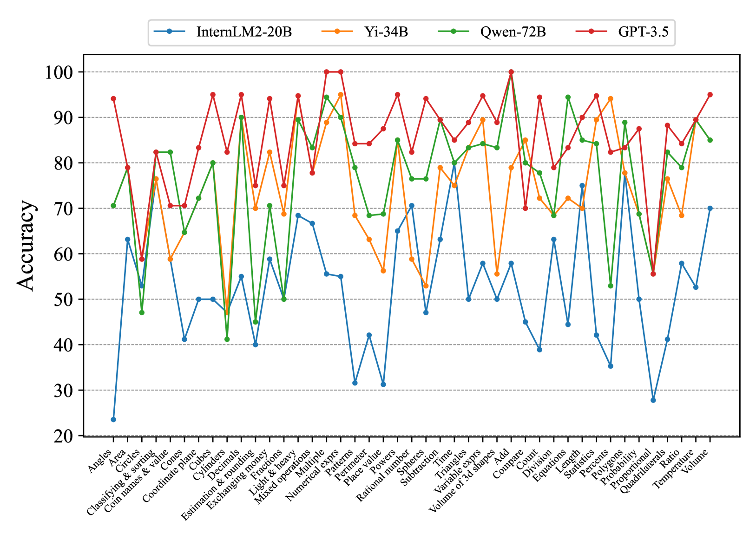This screenshot has width=756, height=540.
Task: Click the GPT-3.5 red legend marker
Action: (x=591, y=32)
